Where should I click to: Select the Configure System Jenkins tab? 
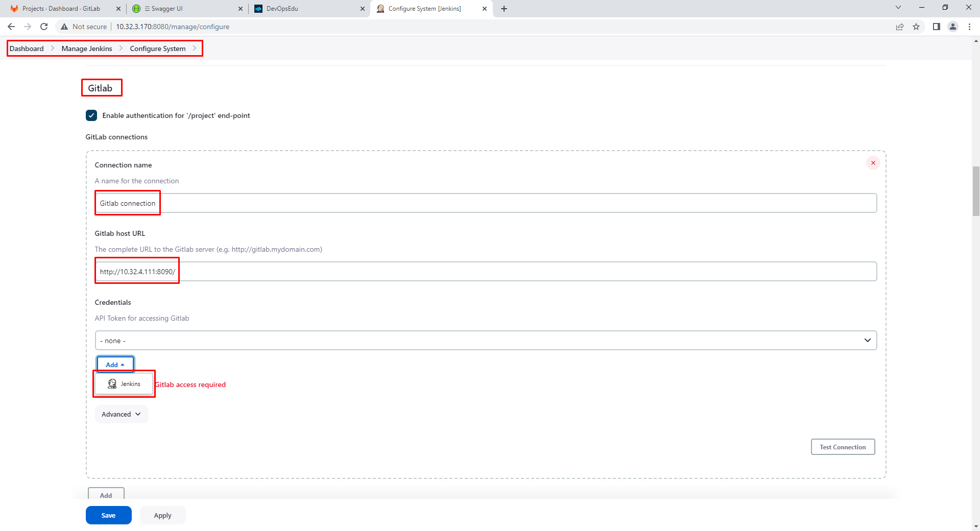[424, 9]
